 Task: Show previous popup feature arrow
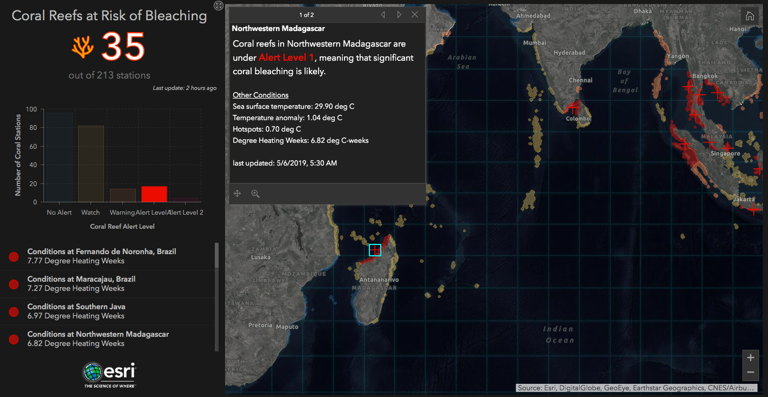pos(383,15)
